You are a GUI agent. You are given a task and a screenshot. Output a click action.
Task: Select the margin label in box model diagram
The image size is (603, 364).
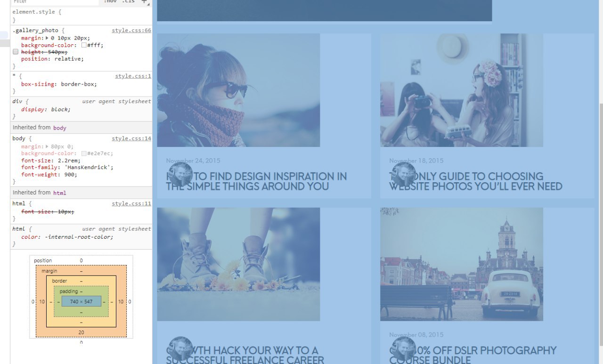[49, 271]
